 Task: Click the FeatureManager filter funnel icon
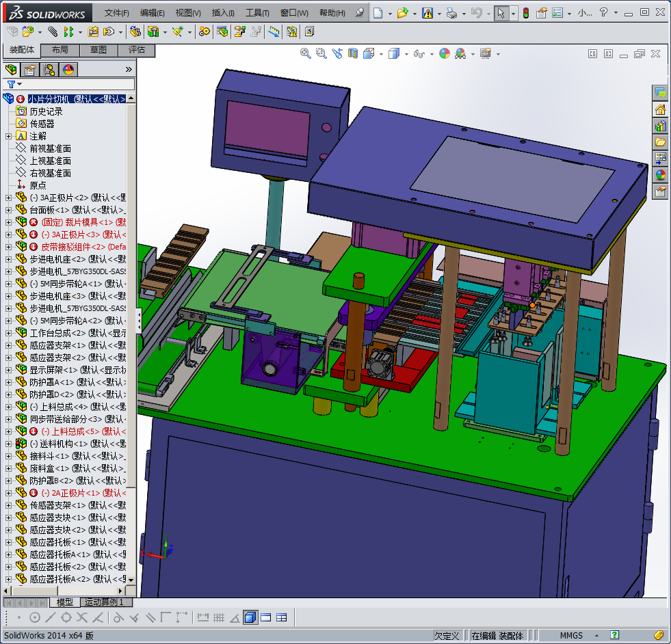tap(11, 84)
